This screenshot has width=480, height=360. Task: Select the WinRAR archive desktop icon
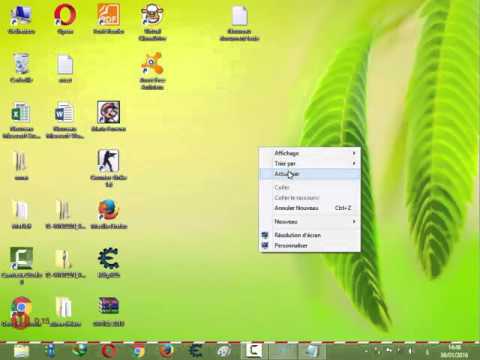[x=109, y=311]
